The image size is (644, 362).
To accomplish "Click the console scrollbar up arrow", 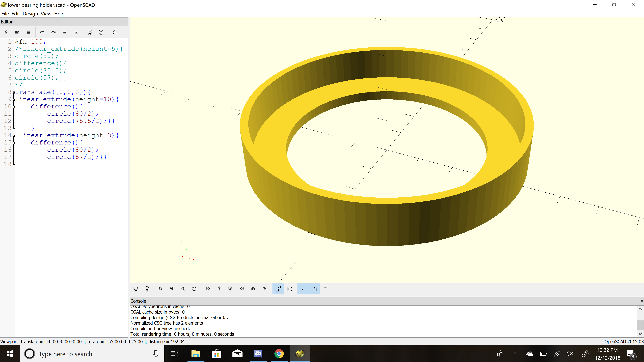I will (x=640, y=309).
